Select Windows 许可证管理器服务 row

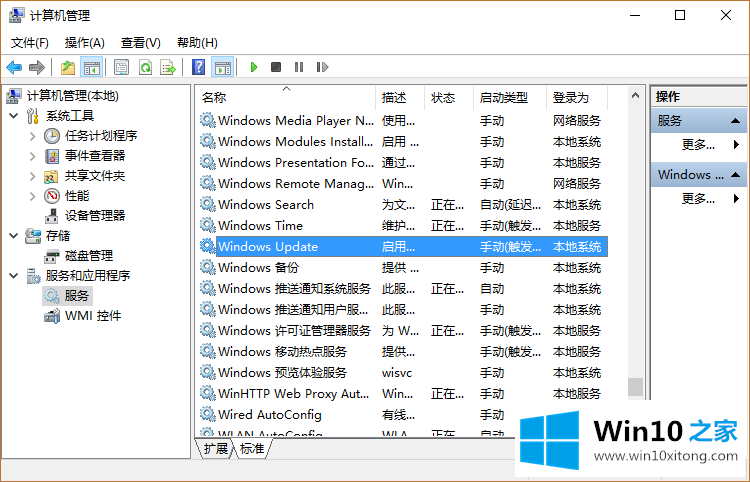[x=403, y=330]
